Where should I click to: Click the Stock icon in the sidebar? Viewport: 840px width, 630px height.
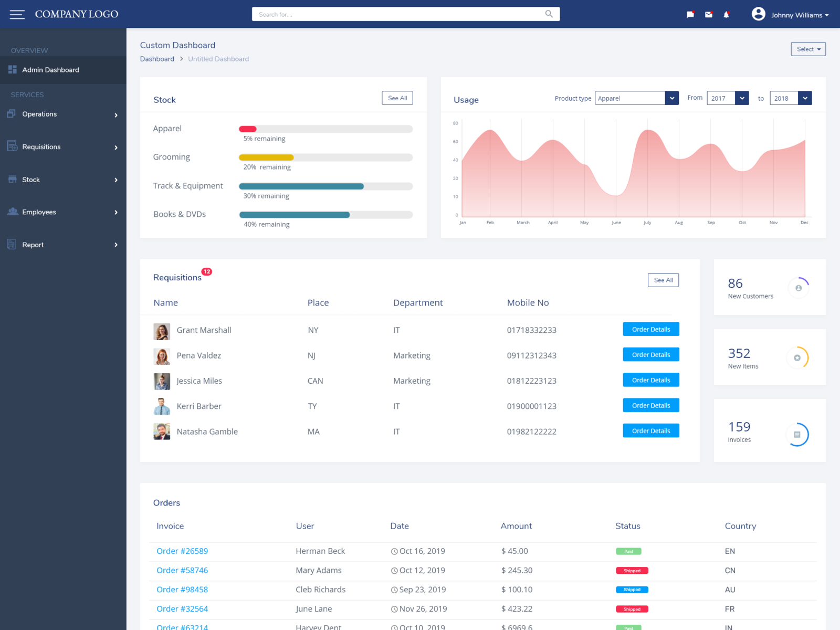[x=12, y=180]
